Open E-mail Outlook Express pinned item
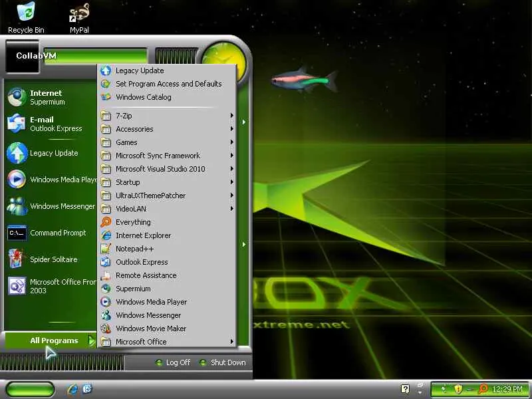The image size is (532, 399). click(x=51, y=124)
